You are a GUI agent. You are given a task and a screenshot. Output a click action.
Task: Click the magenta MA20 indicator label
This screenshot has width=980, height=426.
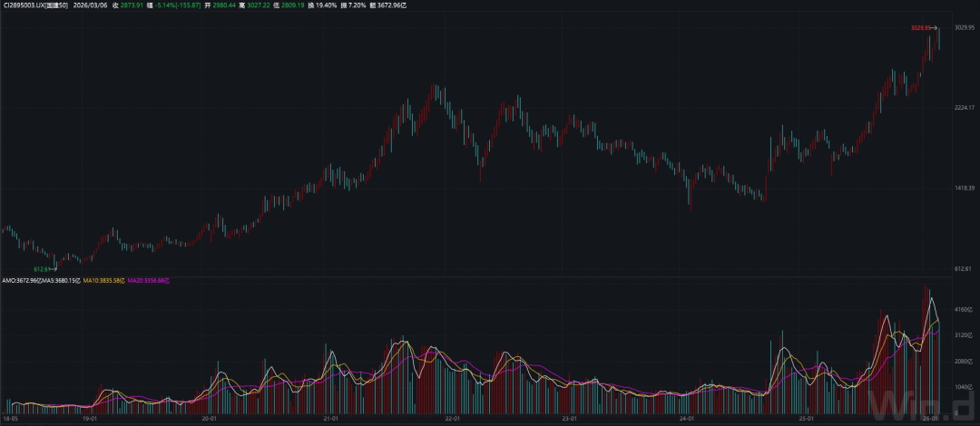(x=149, y=281)
